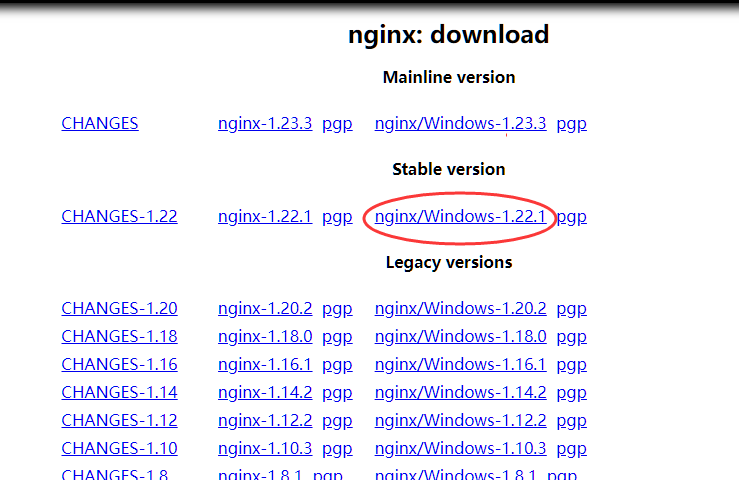Open pgp signature beside nginx-1.10.3

pyautogui.click(x=337, y=449)
